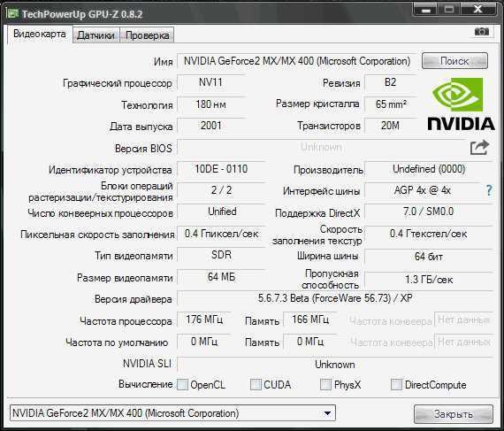Click the 20M transistors field
Screen dimensions: 504x431
390,126
